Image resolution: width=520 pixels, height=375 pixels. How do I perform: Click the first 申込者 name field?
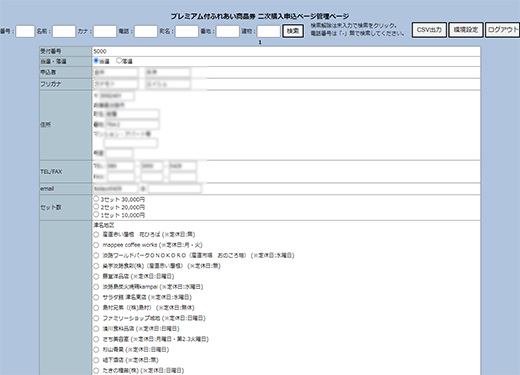[x=115, y=72]
